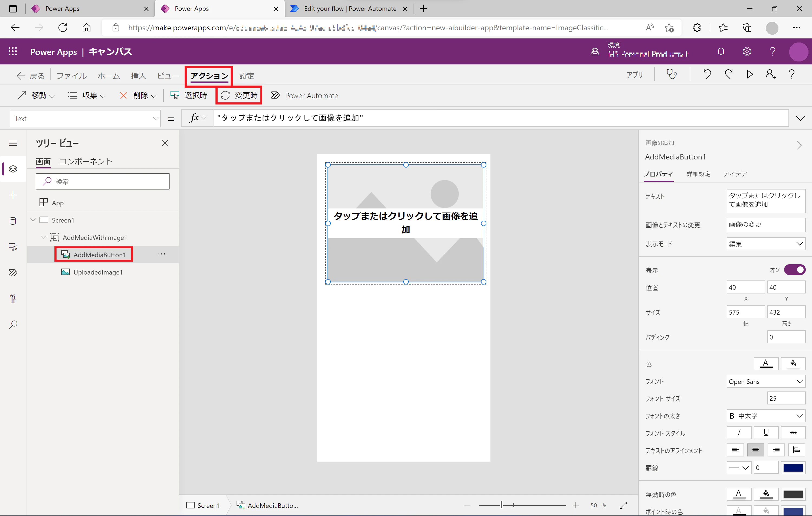Toggle the strikethrough font style button
The height and width of the screenshot is (516, 812).
point(793,433)
